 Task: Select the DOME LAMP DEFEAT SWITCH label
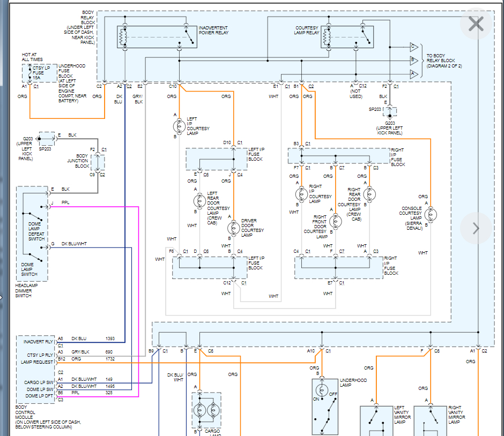(36, 231)
